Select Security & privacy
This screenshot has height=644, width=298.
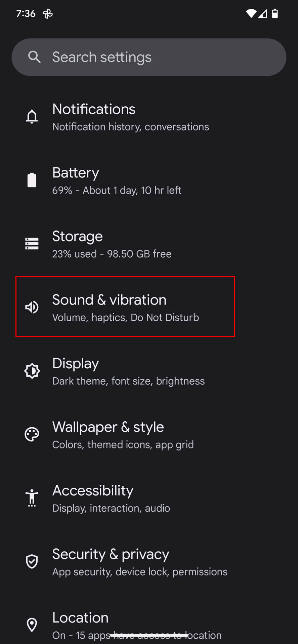click(x=139, y=562)
